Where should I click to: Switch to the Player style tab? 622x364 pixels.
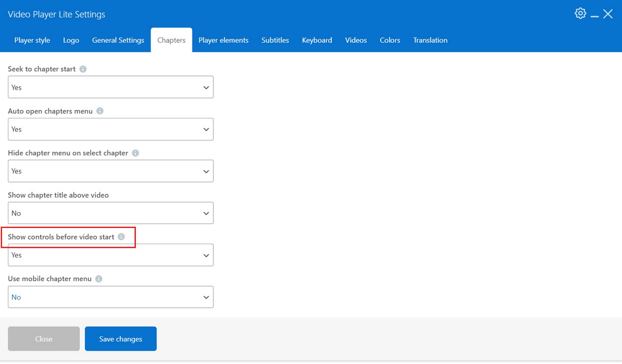click(32, 40)
